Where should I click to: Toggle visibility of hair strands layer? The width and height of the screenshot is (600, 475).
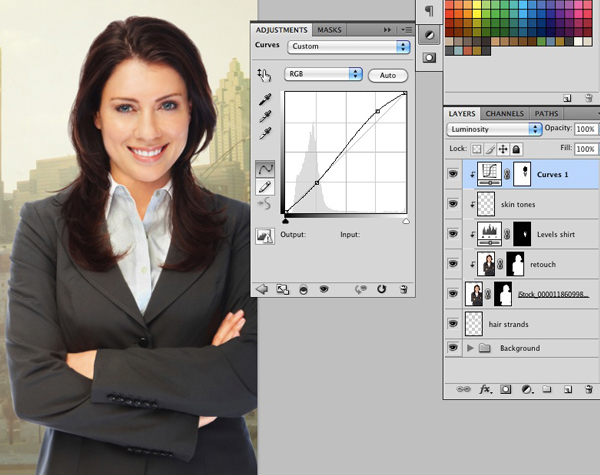454,324
